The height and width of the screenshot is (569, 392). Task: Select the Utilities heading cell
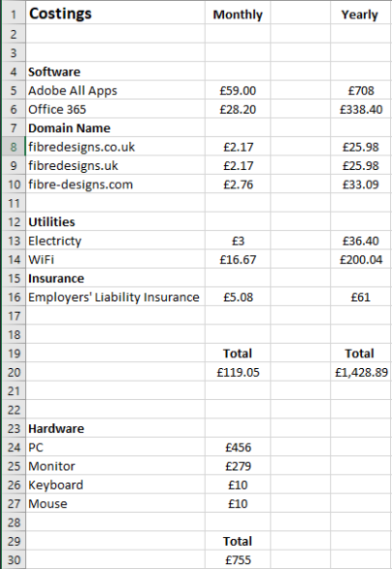click(x=115, y=221)
